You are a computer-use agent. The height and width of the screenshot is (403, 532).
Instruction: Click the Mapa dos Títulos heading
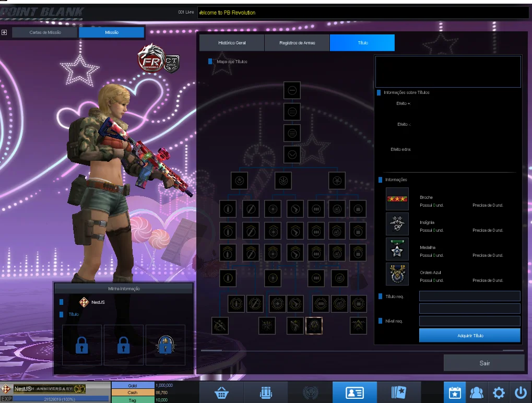point(232,62)
